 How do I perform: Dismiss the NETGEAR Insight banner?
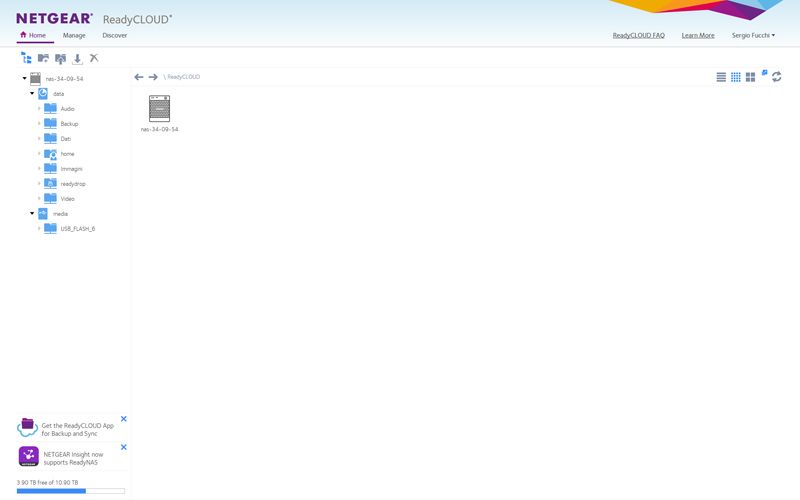pos(123,447)
